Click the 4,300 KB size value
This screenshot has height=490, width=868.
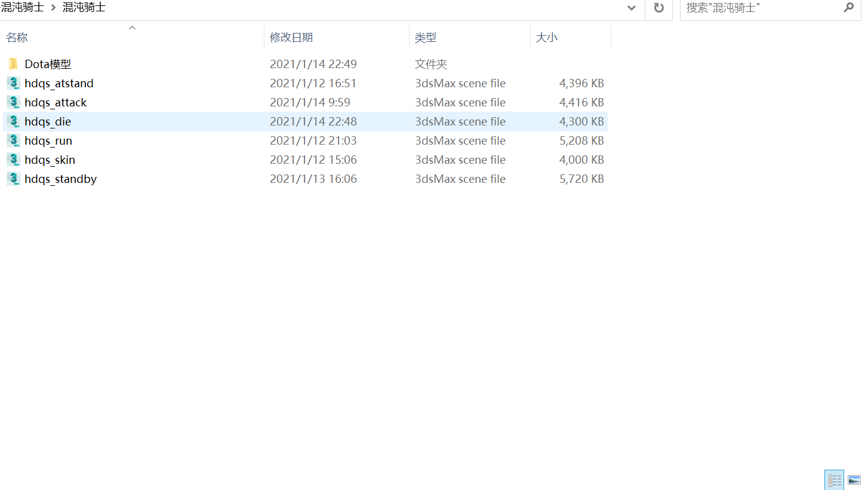point(581,121)
